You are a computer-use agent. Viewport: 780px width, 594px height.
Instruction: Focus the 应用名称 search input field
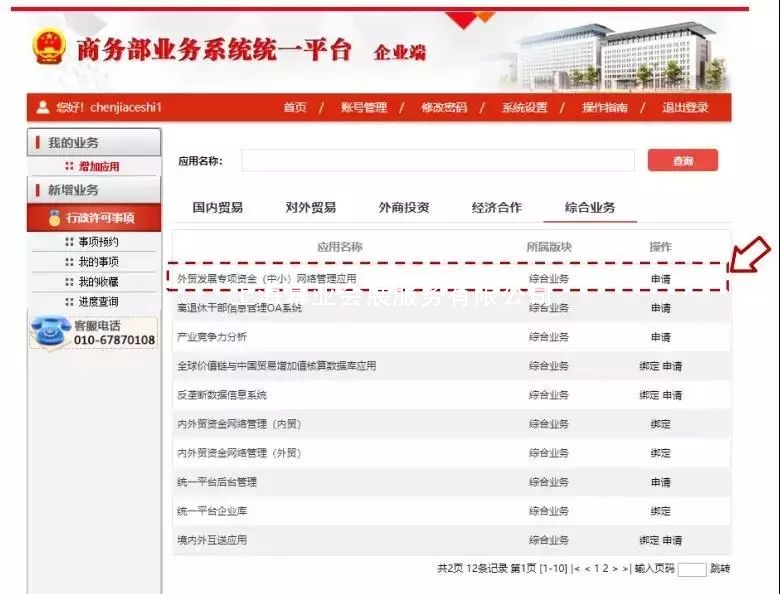tap(438, 161)
